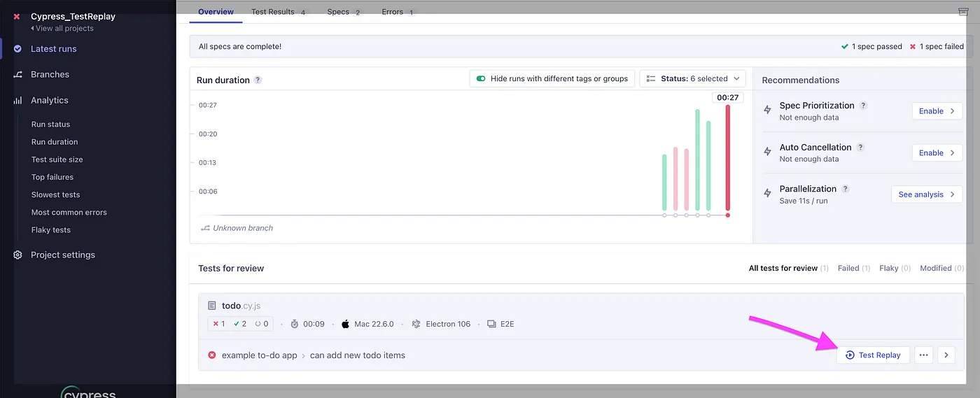Open Flaky tests analytics

pyautogui.click(x=51, y=229)
